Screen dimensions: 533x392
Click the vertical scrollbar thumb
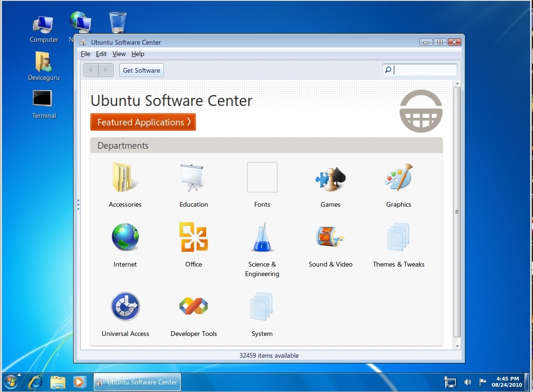point(457,212)
